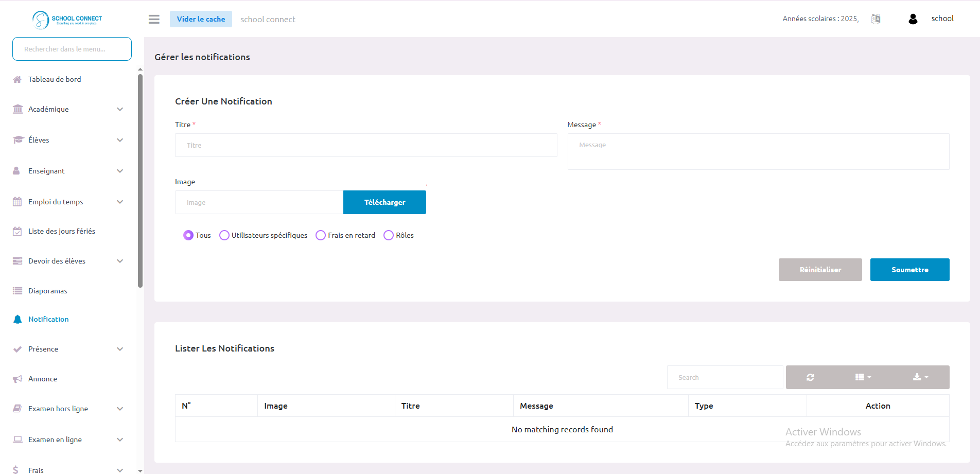
Task: Click the Liste des jours fériés calendar icon
Action: [17, 231]
